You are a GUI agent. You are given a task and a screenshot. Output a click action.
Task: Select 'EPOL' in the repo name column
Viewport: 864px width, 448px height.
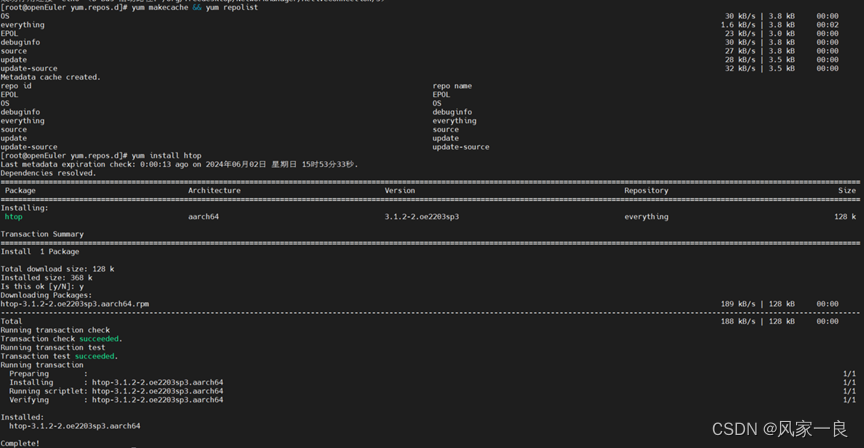[x=441, y=95]
